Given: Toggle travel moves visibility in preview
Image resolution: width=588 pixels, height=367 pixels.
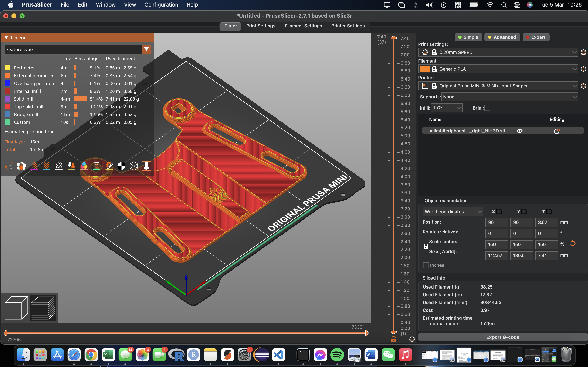Looking at the screenshot, I should pyautogui.click(x=9, y=166).
